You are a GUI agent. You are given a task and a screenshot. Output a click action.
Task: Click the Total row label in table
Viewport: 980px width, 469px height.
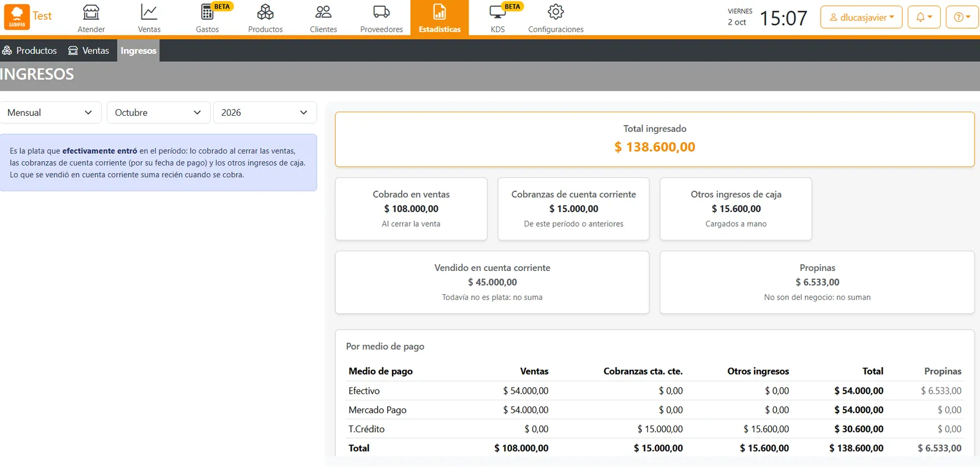[x=359, y=448]
